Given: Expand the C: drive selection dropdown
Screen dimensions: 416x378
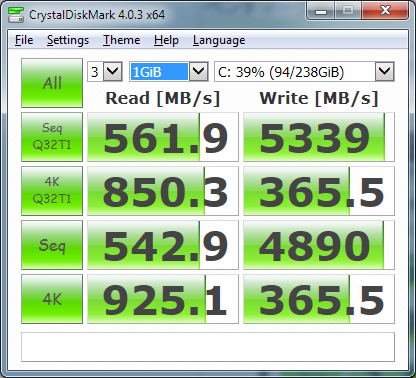Looking at the screenshot, I should coord(385,71).
